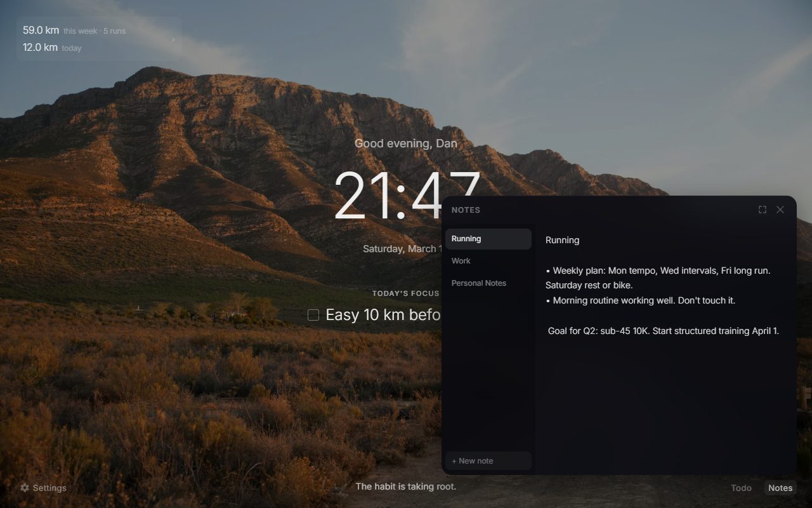
Task: Click the Running title inside the note editor
Action: click(x=562, y=240)
